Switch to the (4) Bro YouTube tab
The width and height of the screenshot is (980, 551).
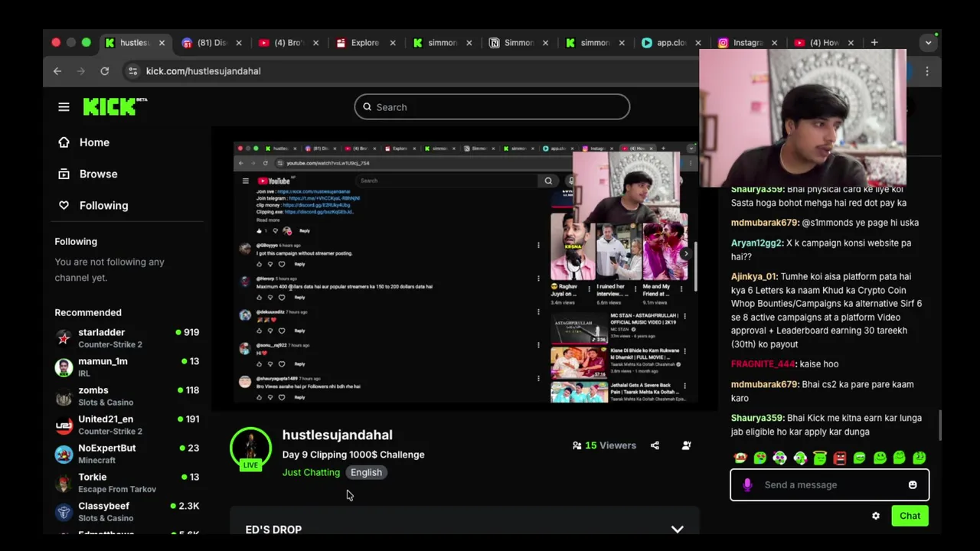289,43
